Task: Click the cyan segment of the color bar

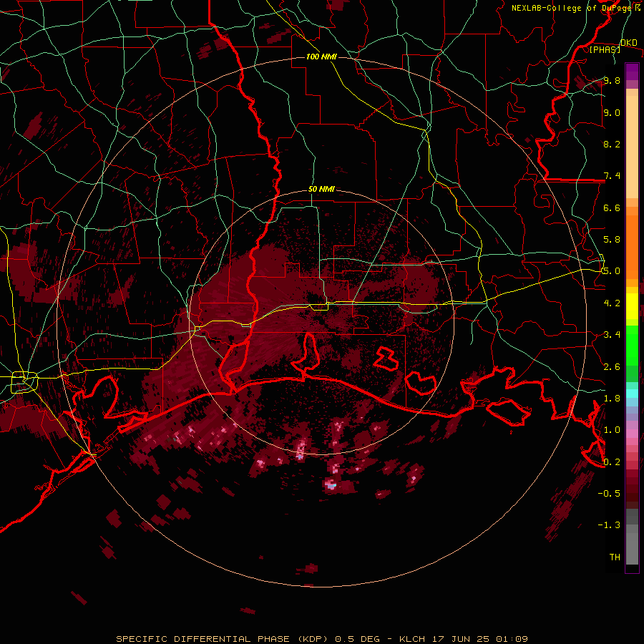Action: point(632,394)
